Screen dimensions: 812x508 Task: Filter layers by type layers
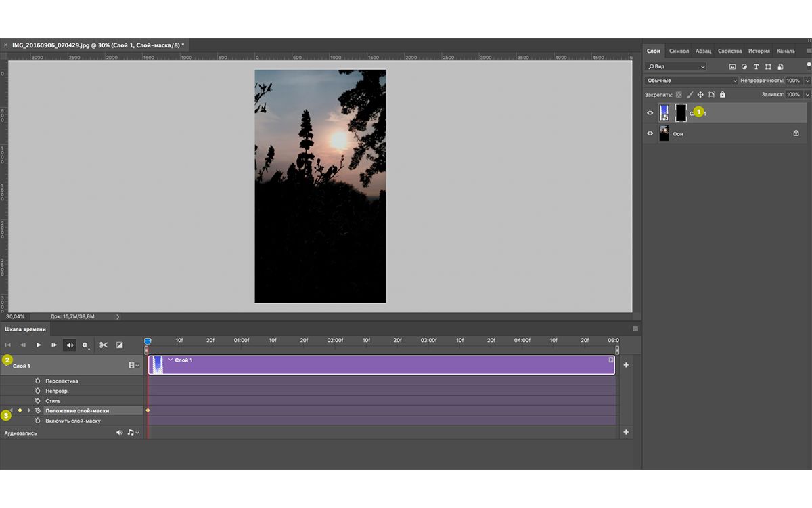(x=757, y=67)
